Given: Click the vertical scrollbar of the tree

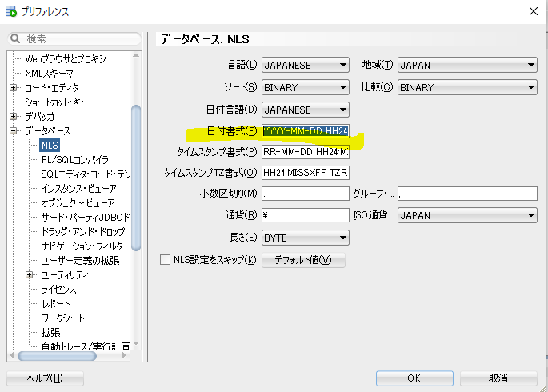Looking at the screenshot, I should click(136, 176).
